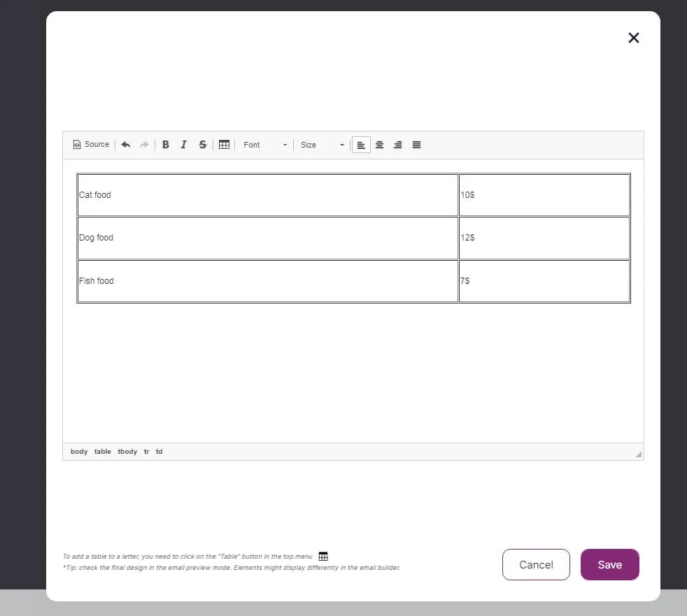The height and width of the screenshot is (616, 687).
Task: Click the "Dog food" table cell
Action: (268, 238)
